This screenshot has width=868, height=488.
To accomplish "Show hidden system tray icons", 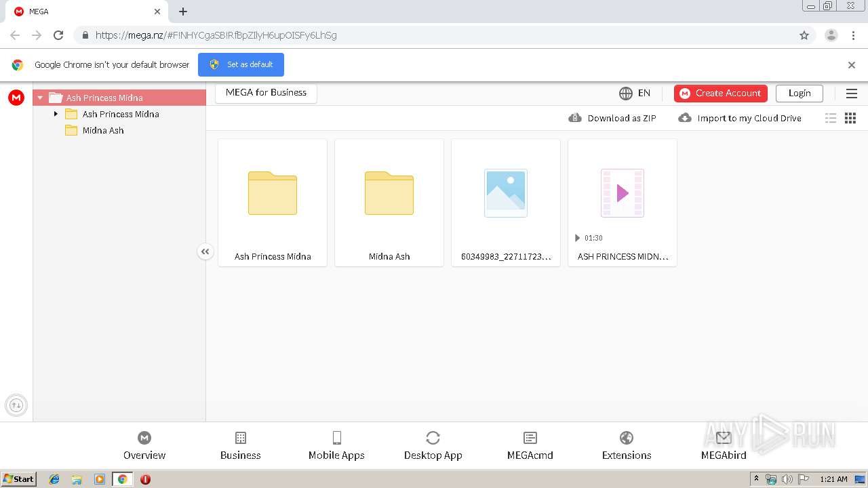I will (x=756, y=479).
